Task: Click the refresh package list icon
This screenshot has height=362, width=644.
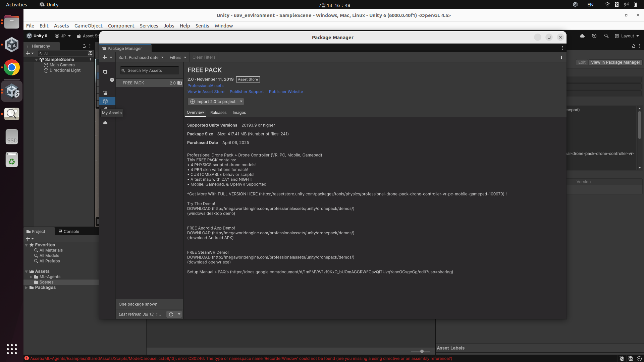Action: 171,314
